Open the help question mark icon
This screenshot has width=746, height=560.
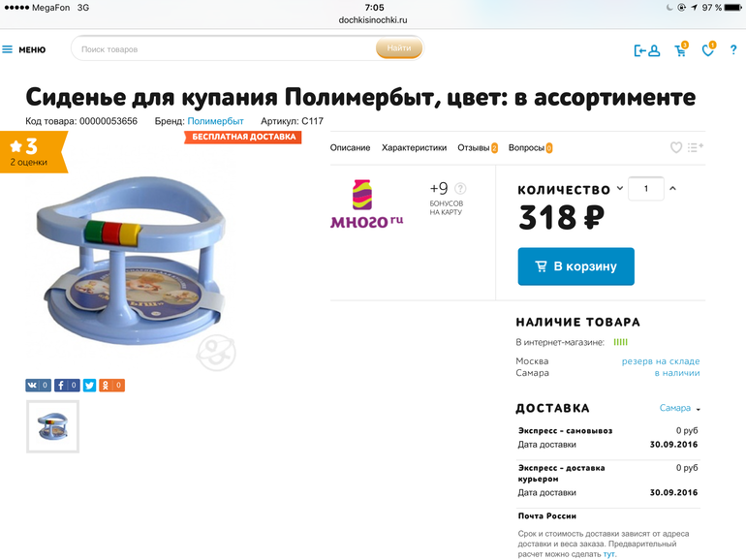733,50
